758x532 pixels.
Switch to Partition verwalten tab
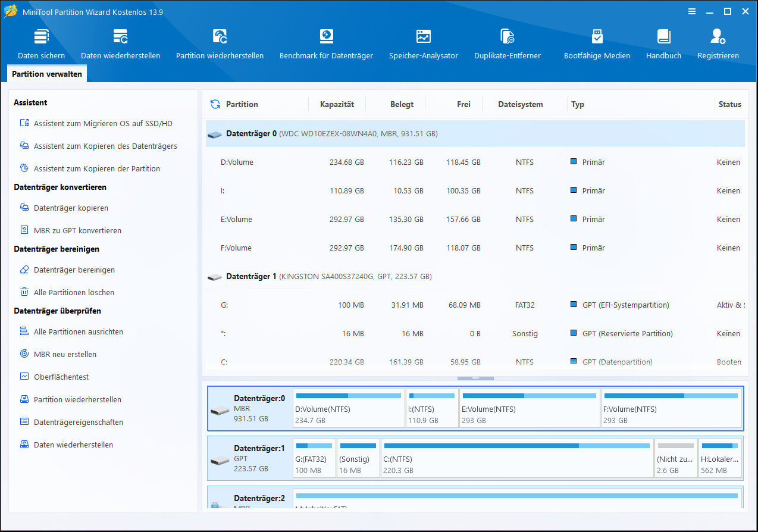(x=47, y=74)
